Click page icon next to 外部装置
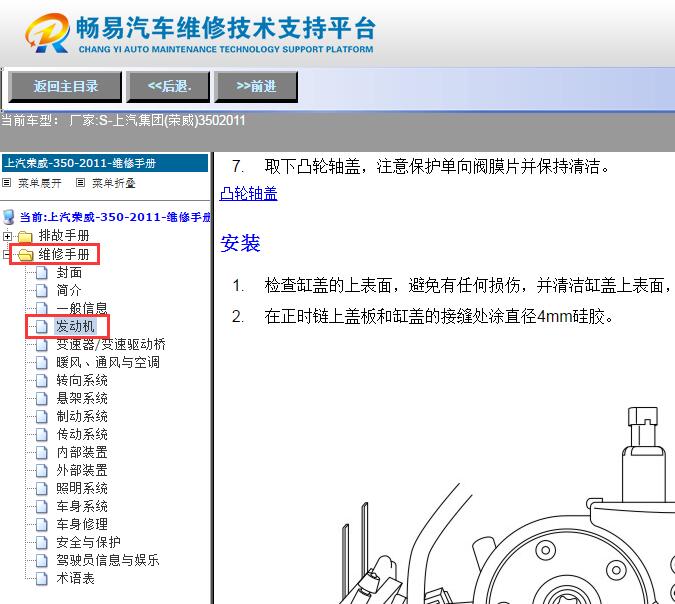This screenshot has height=604, width=675. point(42,471)
